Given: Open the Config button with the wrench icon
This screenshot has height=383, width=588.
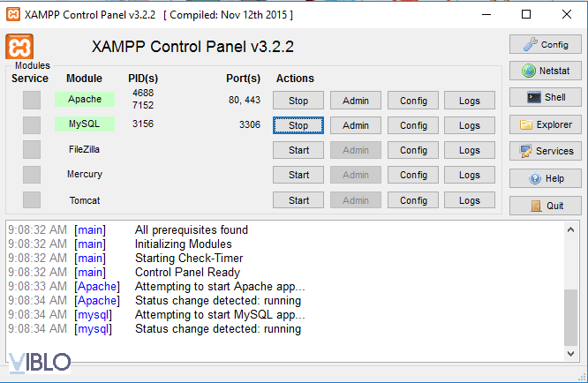Looking at the screenshot, I should pyautogui.click(x=546, y=45).
